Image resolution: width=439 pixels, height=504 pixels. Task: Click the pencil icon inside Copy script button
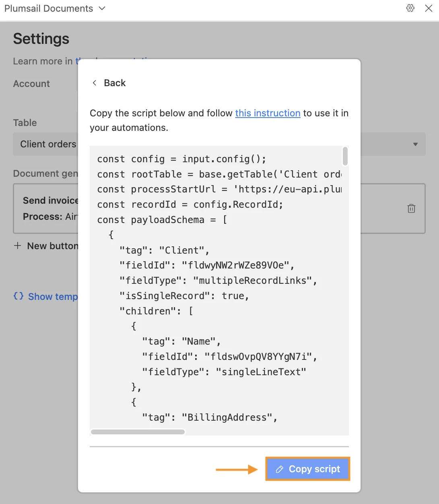[x=279, y=469]
